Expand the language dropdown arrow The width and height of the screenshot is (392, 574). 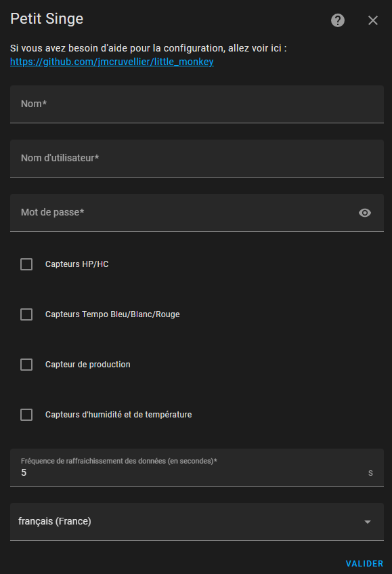(x=368, y=522)
